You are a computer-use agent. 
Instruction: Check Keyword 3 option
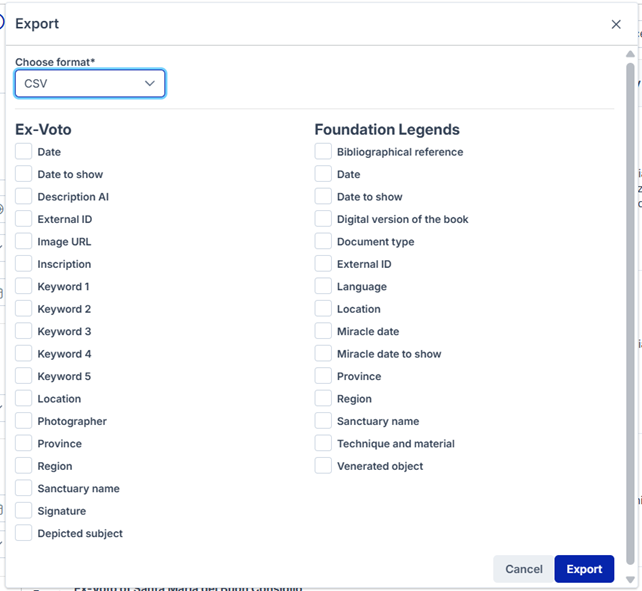[x=24, y=331]
